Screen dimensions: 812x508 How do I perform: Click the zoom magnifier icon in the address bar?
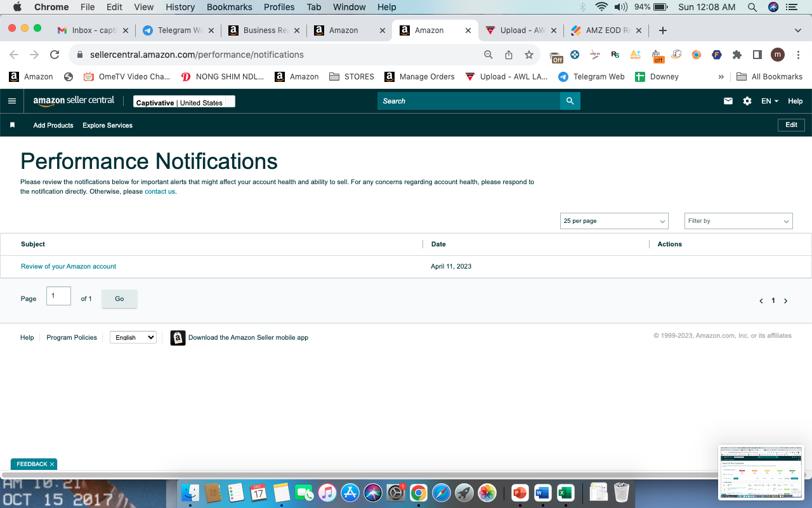pos(488,55)
